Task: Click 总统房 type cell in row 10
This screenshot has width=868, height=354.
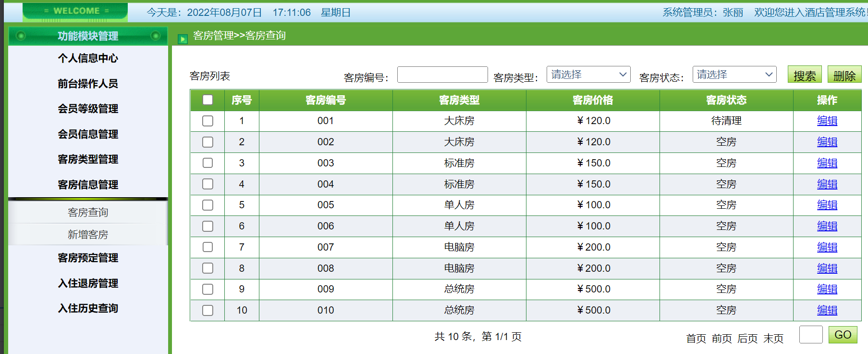Action: point(459,310)
